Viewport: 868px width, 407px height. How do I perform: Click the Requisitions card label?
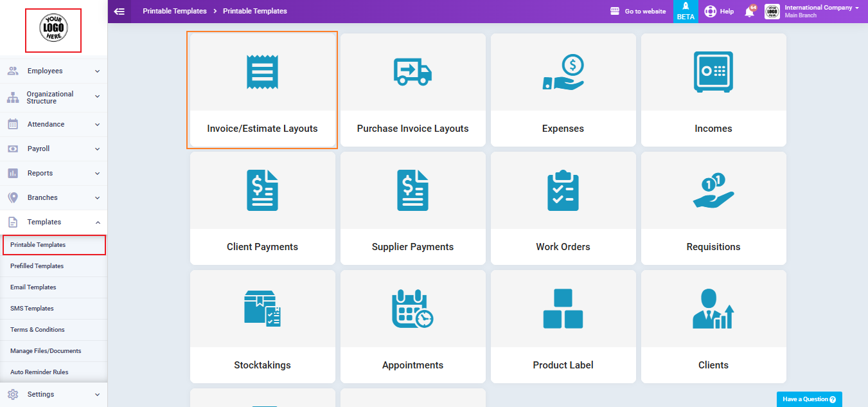(x=713, y=247)
